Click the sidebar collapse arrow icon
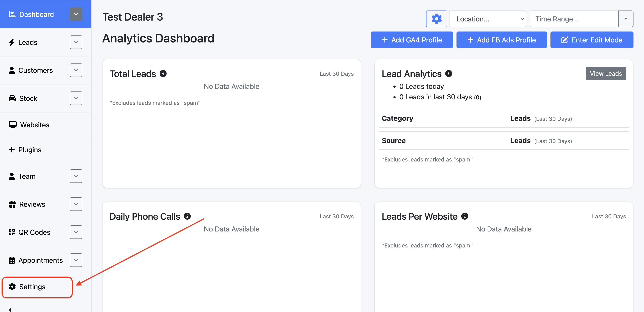The height and width of the screenshot is (312, 644). click(10, 309)
